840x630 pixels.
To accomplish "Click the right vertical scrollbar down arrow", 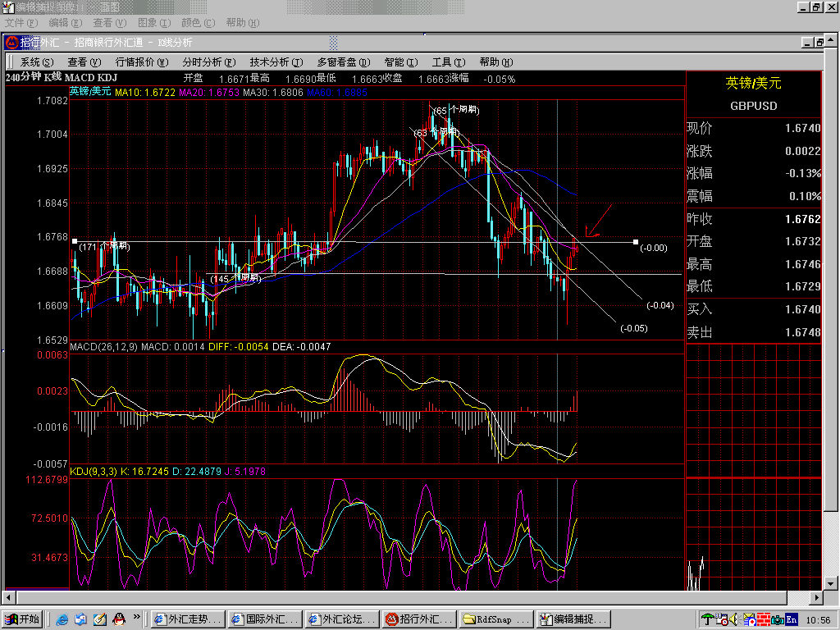I will click(830, 584).
